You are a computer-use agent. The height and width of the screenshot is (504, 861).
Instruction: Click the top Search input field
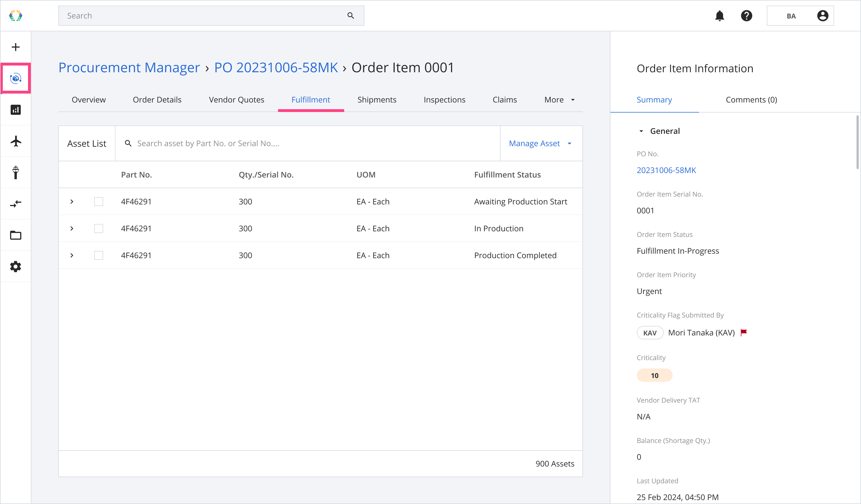[x=211, y=16]
